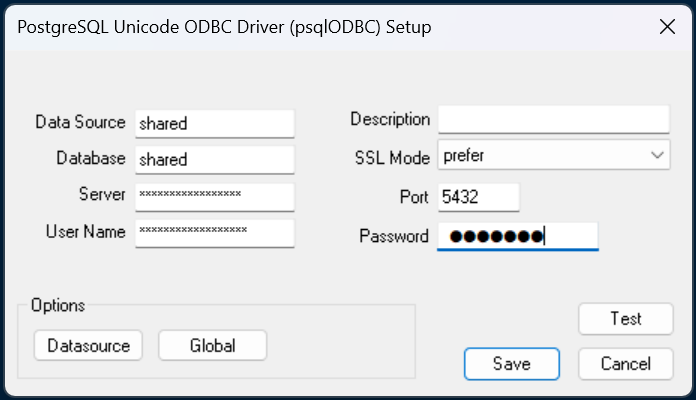Save the ODBC data source settings

(x=512, y=364)
